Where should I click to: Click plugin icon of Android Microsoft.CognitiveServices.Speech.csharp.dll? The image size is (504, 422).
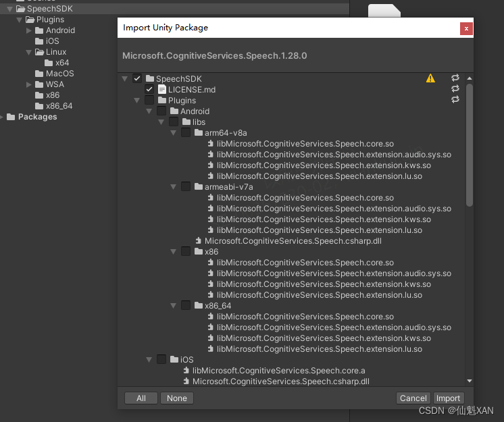coord(199,240)
